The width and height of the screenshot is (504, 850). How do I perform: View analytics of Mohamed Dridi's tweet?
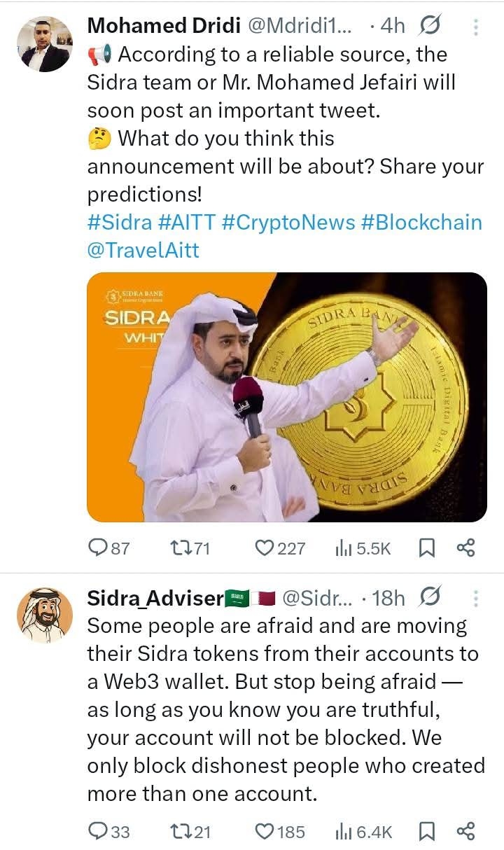[x=343, y=548]
